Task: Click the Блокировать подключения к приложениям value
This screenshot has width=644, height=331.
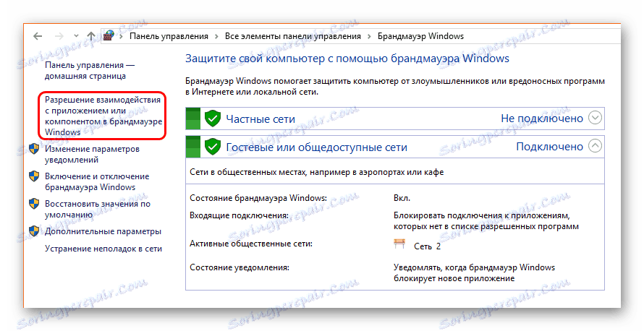Action: point(486,221)
